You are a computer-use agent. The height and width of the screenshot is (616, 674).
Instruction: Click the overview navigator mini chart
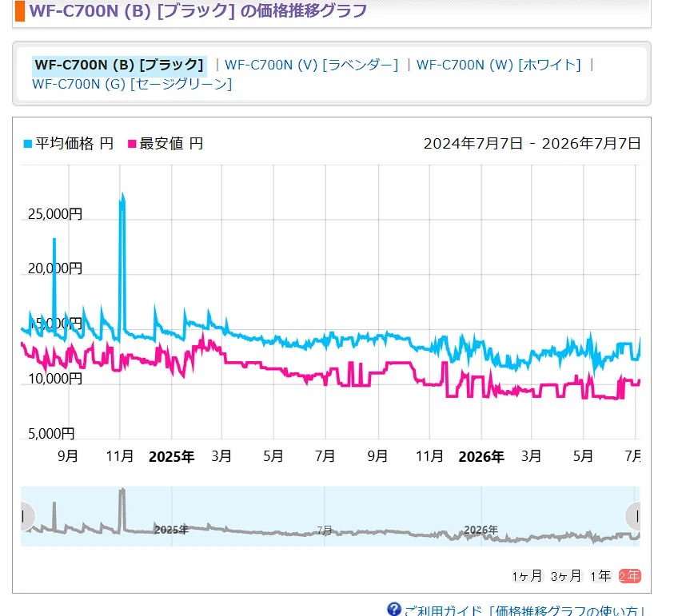[330, 516]
